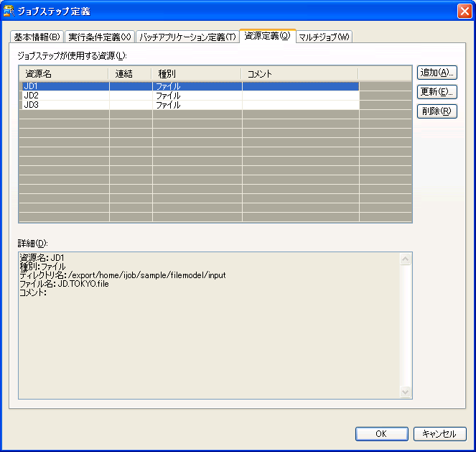Screen dimensions: 476x452
Task: Click the 資源名: JD1 detail line
Action: pos(42,258)
